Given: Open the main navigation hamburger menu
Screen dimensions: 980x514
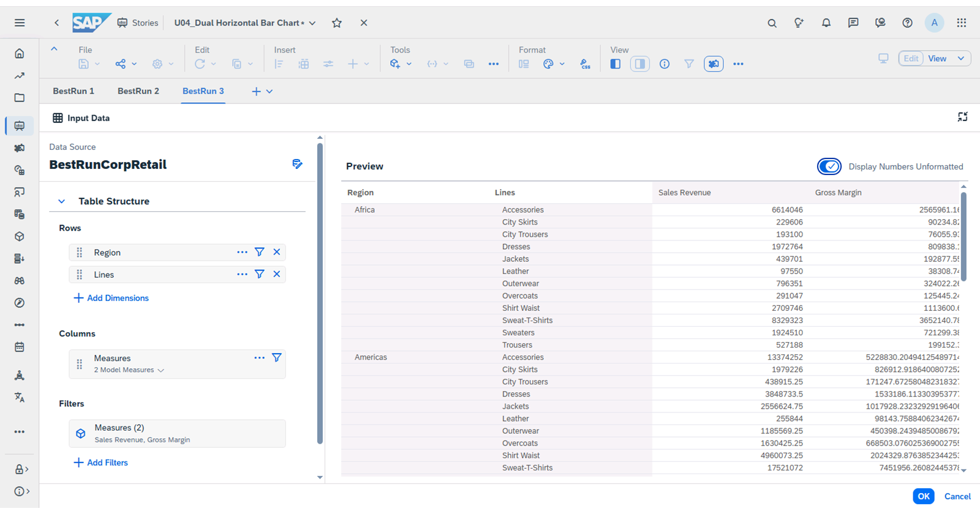Looking at the screenshot, I should coord(20,23).
